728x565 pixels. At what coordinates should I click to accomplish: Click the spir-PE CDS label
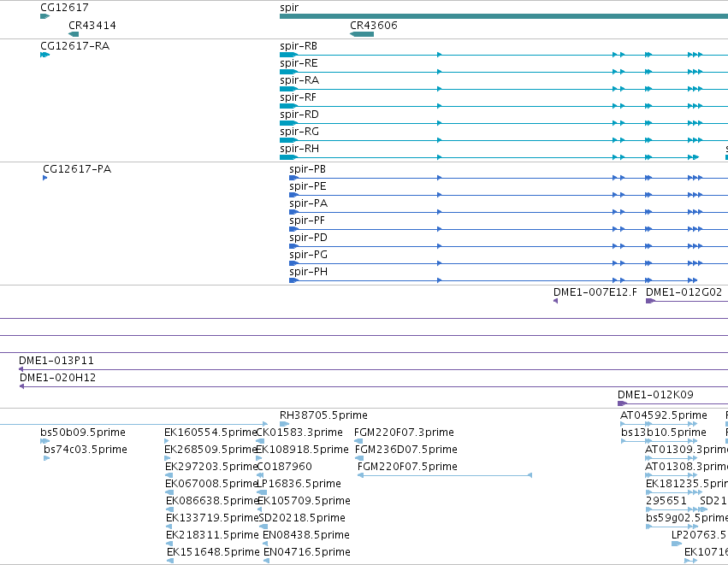pyautogui.click(x=307, y=186)
